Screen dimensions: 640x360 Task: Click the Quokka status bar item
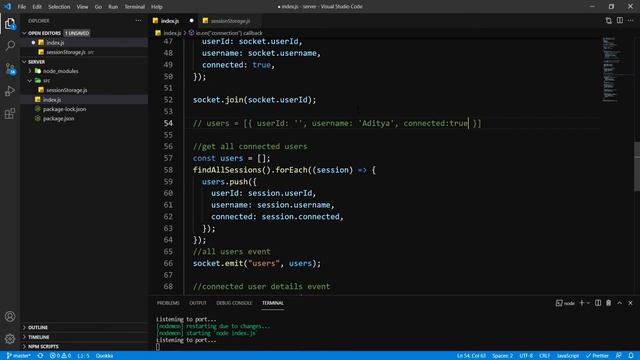coord(104,356)
